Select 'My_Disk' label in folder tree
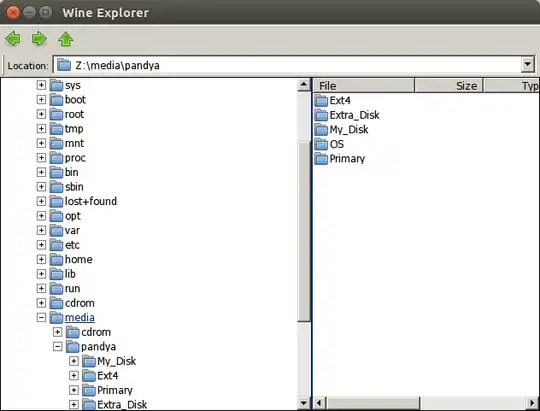This screenshot has width=540, height=411. coord(116,361)
